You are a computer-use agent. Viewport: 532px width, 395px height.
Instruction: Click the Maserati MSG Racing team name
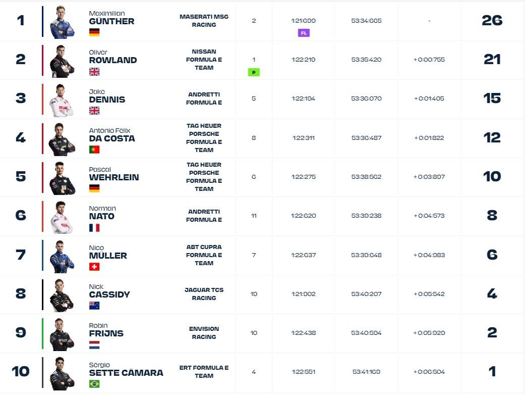click(x=204, y=21)
